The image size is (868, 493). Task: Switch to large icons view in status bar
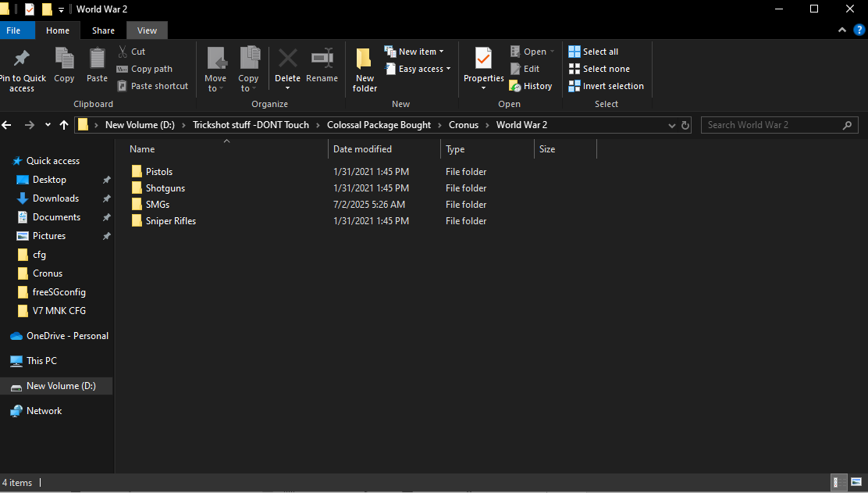pos(856,482)
